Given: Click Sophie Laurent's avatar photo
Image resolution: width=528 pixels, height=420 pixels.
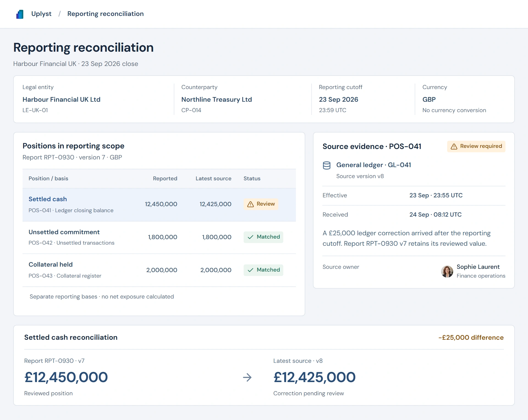Looking at the screenshot, I should point(447,271).
